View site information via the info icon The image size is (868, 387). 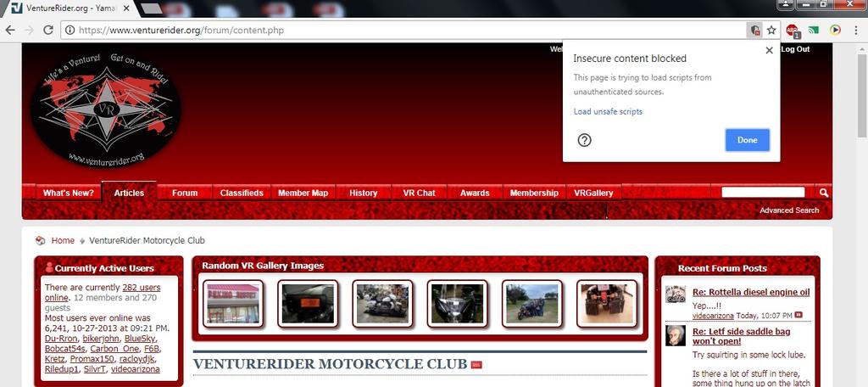(x=70, y=31)
